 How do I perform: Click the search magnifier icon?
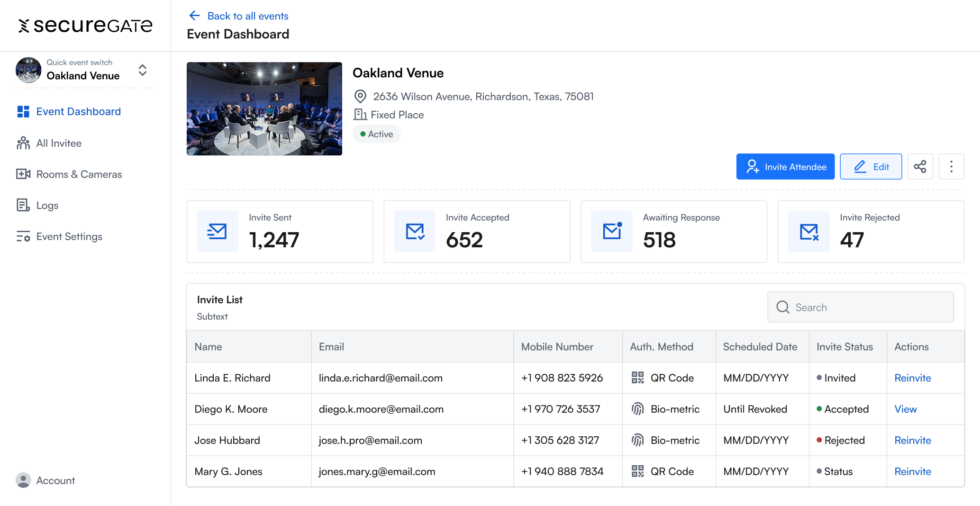783,307
